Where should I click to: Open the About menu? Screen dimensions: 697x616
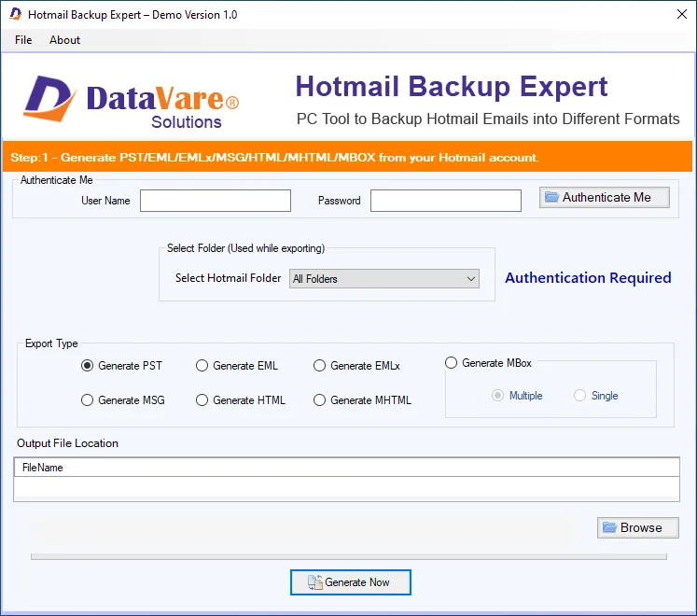[65, 40]
